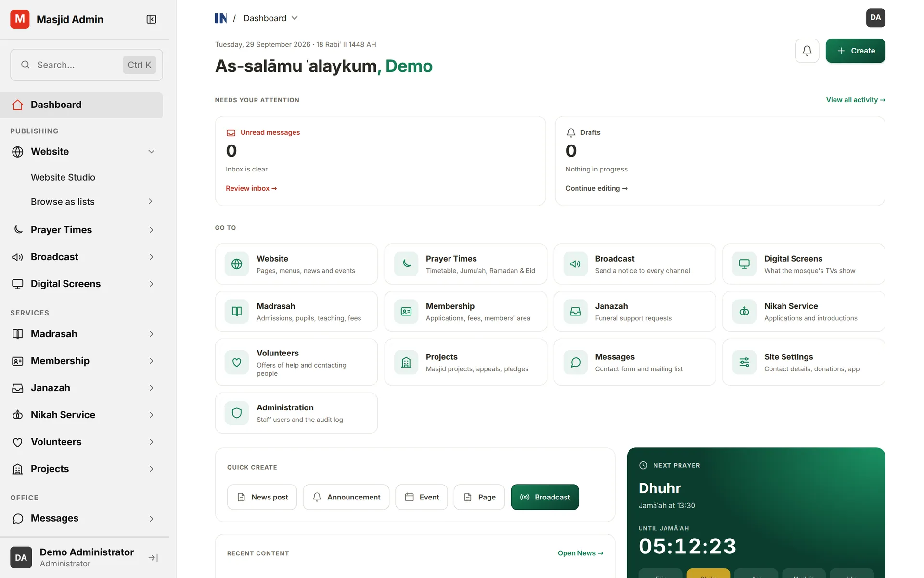Click the globe icon on the Website card

point(237,264)
